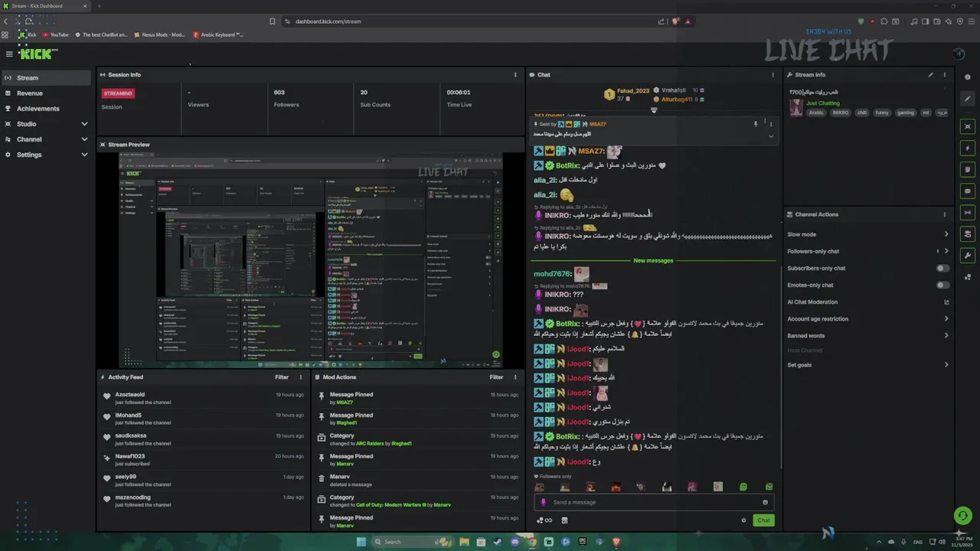Select Stream in left sidebar

coord(46,78)
